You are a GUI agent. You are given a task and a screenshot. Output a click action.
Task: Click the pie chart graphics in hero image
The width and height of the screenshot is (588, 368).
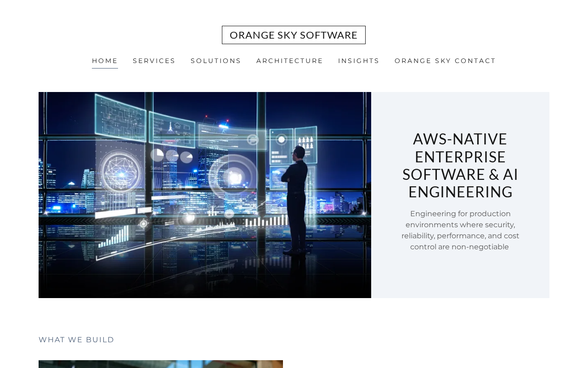coord(171,156)
